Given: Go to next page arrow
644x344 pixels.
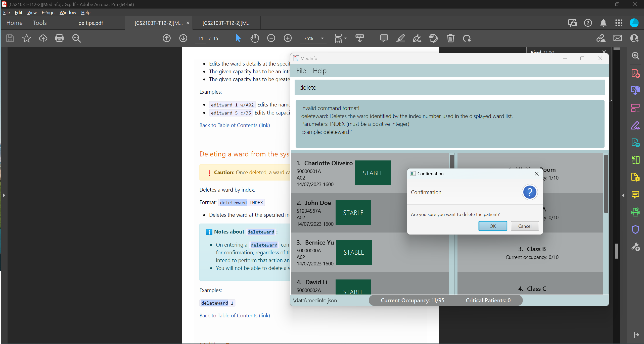Looking at the screenshot, I should point(183,38).
